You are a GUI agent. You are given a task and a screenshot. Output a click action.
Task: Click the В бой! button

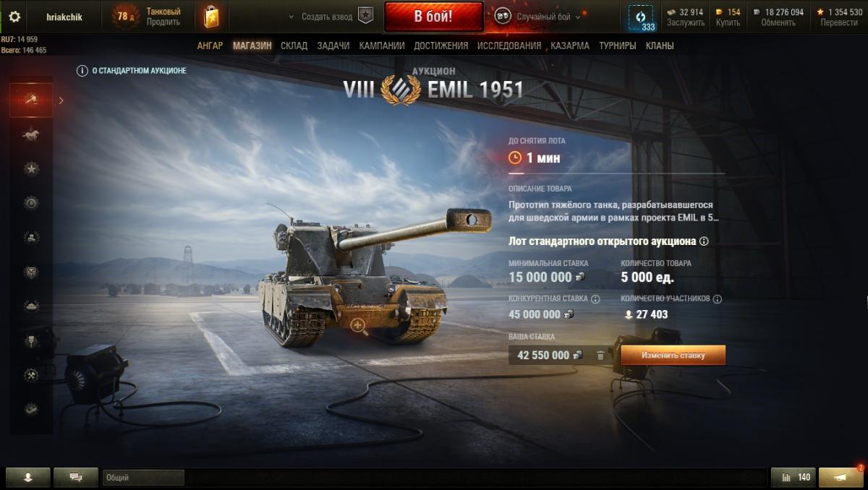tap(433, 17)
